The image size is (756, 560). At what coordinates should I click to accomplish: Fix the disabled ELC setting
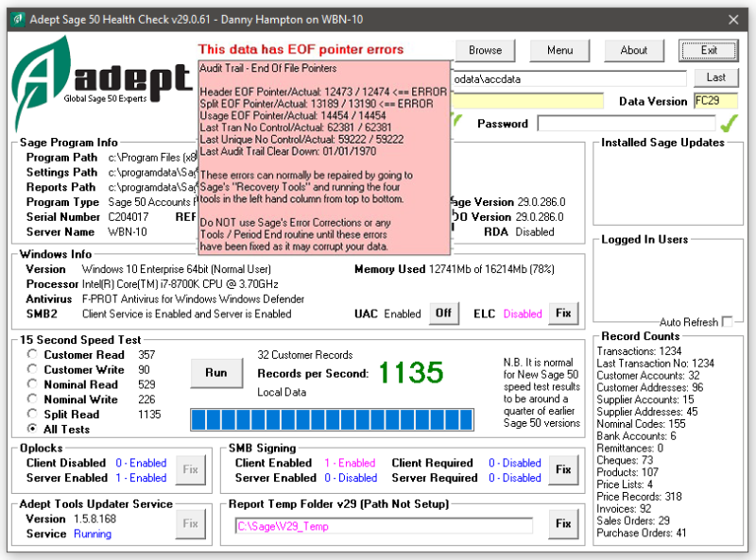[x=565, y=313]
